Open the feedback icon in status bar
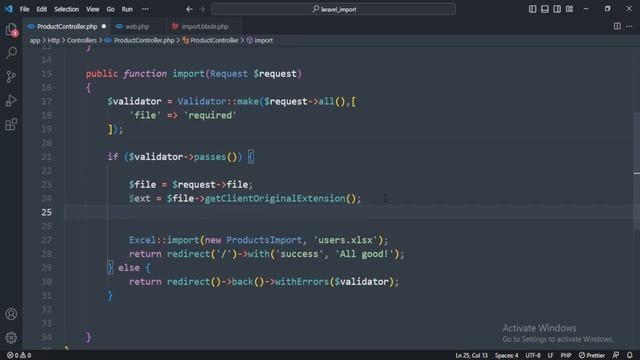This screenshot has width=640, height=360. [616, 355]
